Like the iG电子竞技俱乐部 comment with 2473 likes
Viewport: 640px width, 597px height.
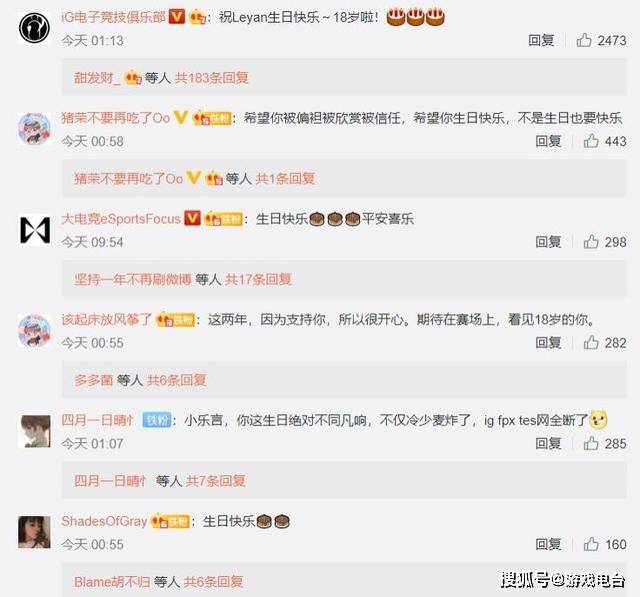(584, 40)
